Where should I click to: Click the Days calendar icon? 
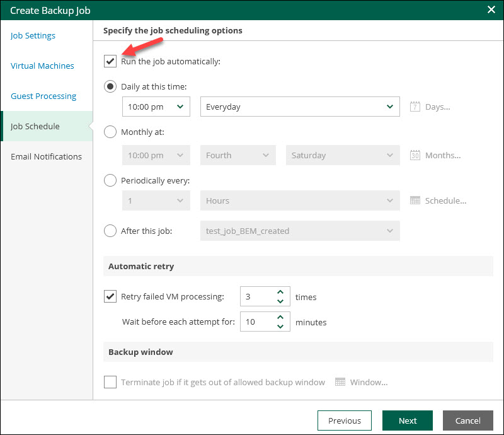(x=415, y=107)
